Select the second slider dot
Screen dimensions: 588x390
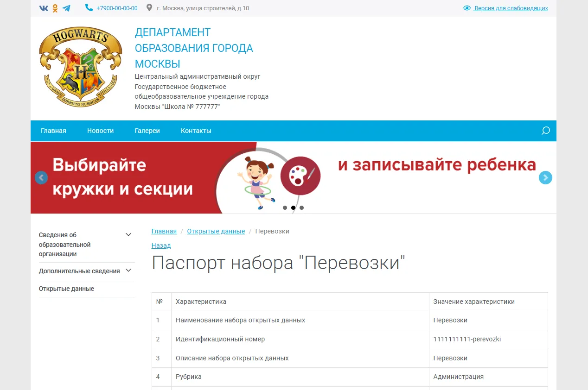pos(293,208)
